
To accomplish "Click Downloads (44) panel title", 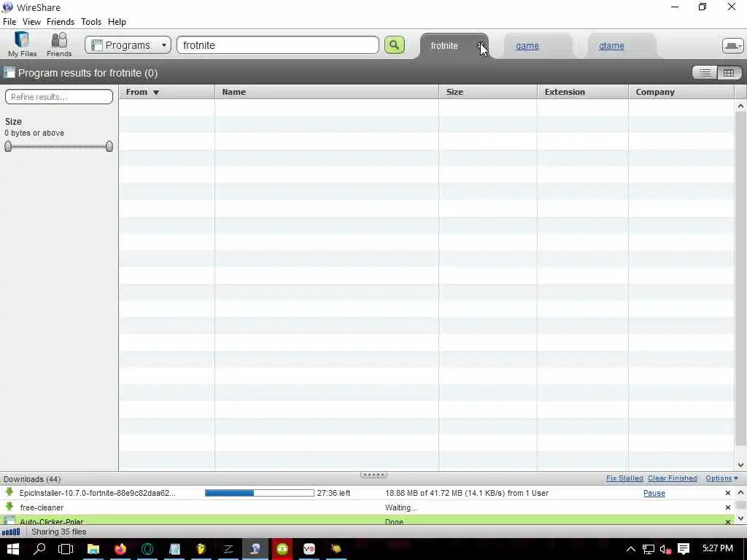I will (x=32, y=479).
